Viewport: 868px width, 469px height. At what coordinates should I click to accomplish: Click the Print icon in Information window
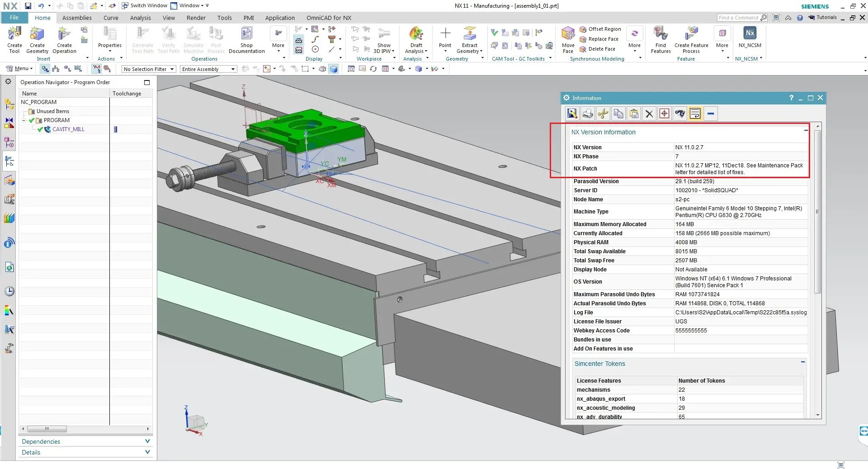click(x=588, y=114)
